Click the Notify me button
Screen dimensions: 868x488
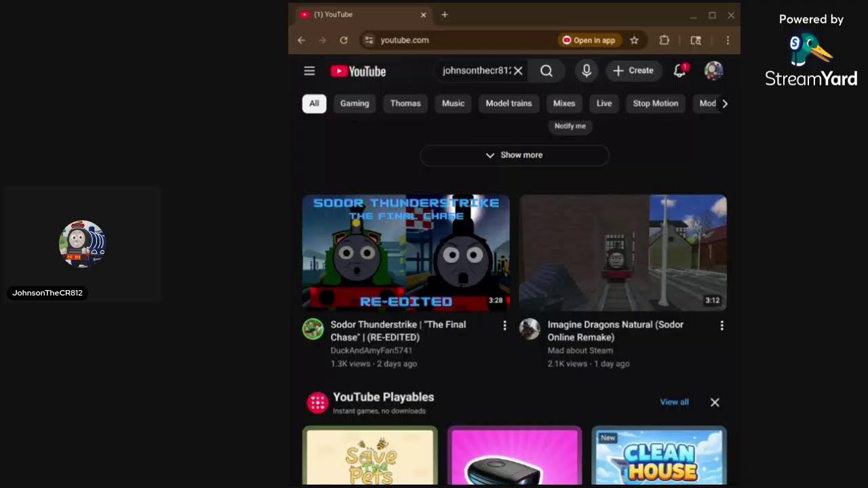tap(570, 126)
